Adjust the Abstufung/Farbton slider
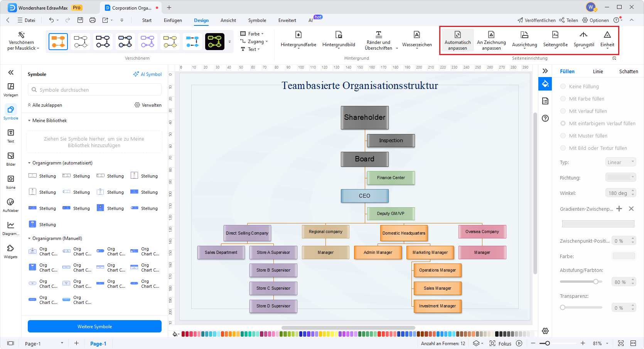The height and width of the screenshot is (349, 644). pyautogui.click(x=596, y=282)
